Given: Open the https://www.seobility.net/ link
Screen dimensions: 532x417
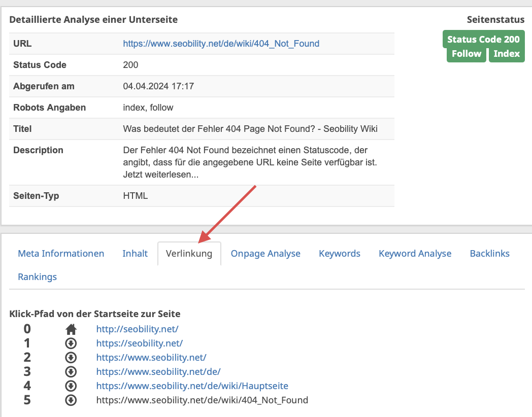Looking at the screenshot, I should click(151, 358).
